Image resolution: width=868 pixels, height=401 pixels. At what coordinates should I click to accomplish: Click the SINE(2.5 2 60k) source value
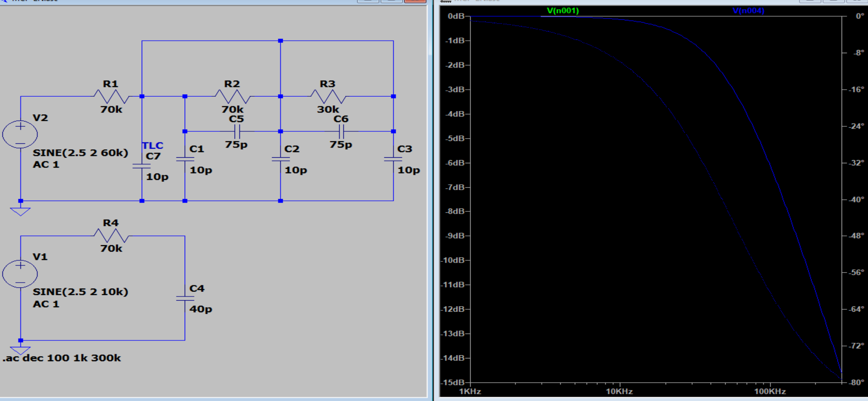pos(80,153)
